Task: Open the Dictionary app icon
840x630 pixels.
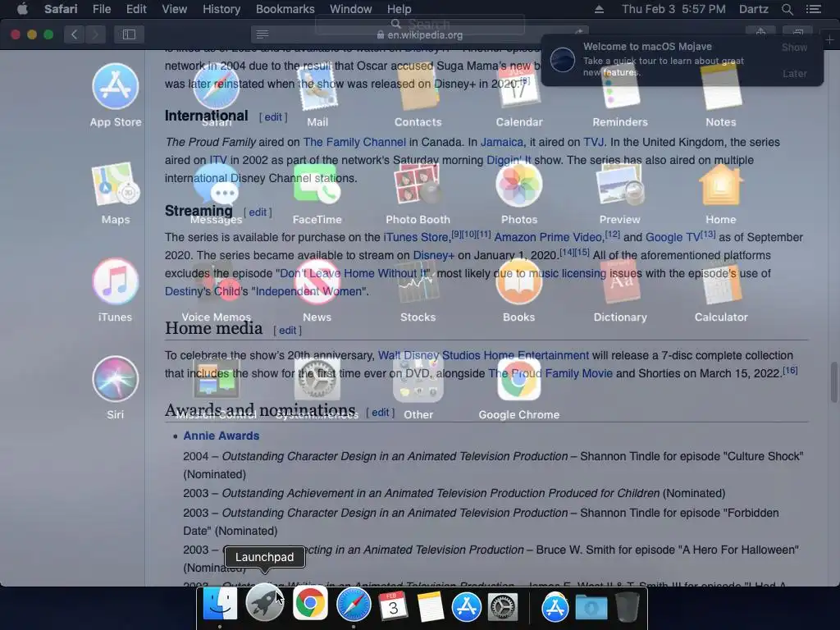Action: pos(620,282)
